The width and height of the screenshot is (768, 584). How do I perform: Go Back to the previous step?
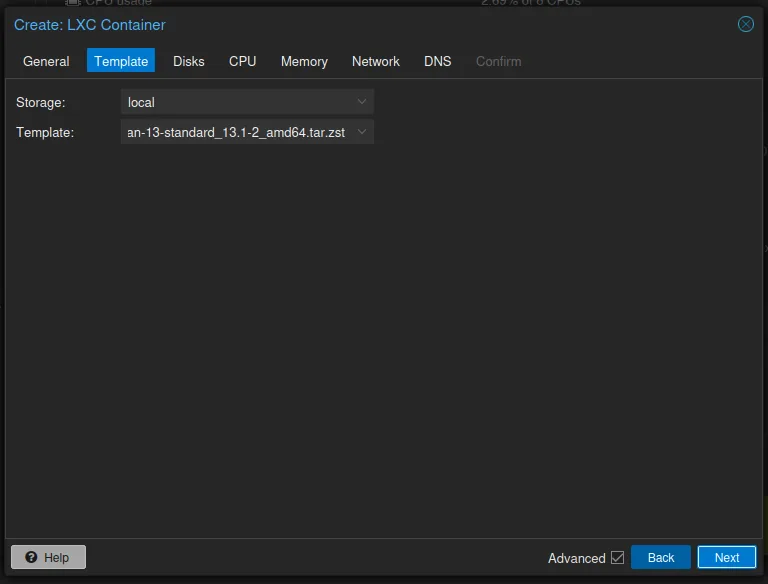[661, 557]
